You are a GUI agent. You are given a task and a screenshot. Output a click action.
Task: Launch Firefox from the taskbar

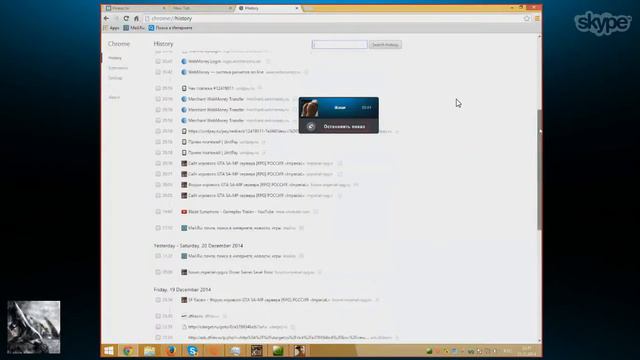(x=171, y=351)
